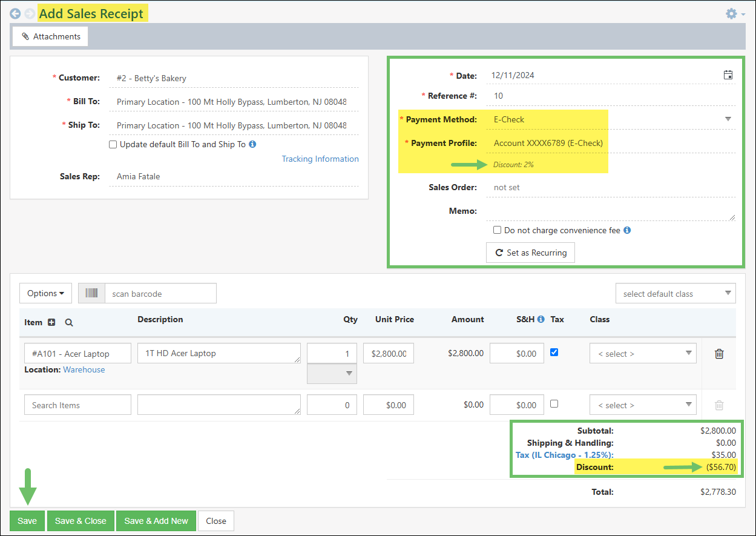Click the Ship To address field
This screenshot has width=756, height=536.
point(234,125)
